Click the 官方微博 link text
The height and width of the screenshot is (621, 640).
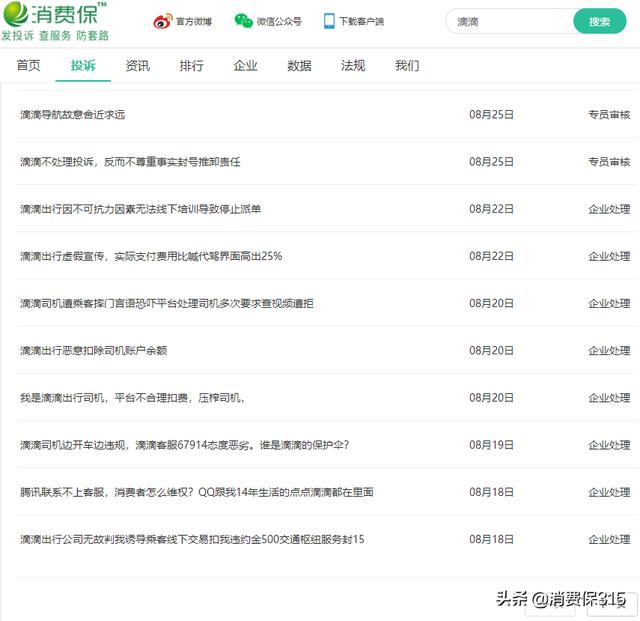[194, 21]
